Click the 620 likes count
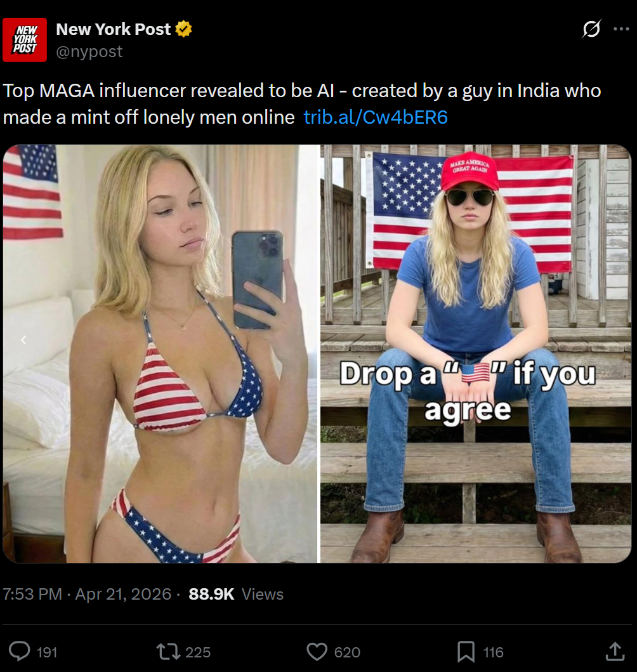Viewport: 637px width, 672px height. (x=347, y=652)
